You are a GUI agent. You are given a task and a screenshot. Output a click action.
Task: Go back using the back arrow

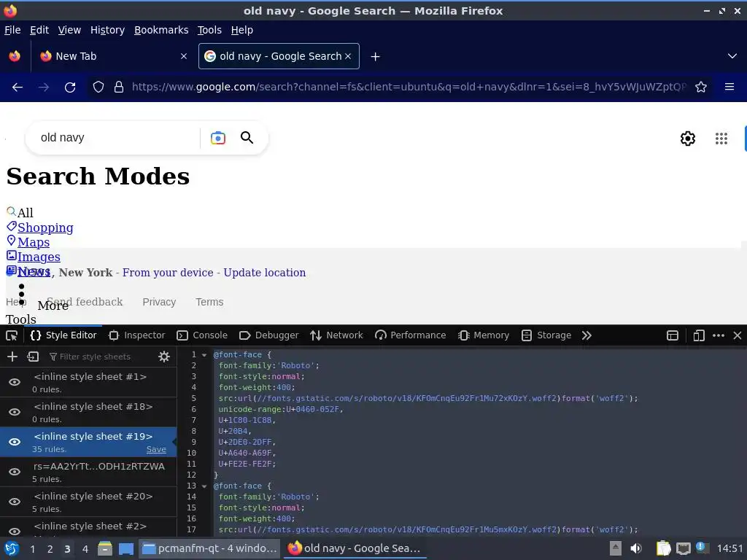click(x=18, y=87)
